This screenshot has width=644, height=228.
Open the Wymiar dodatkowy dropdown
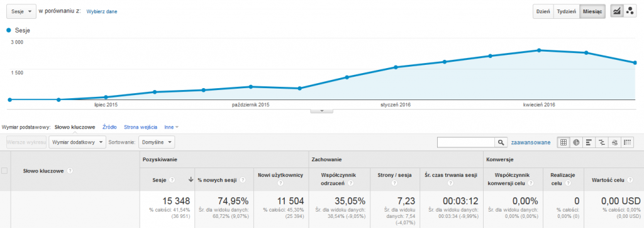pos(77,142)
